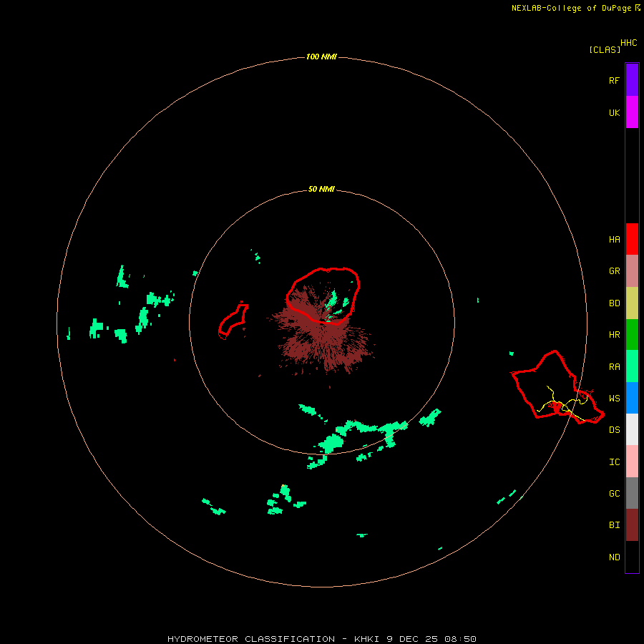Click the HR legend label
Viewport: 644px width, 644px height.
[x=614, y=335]
